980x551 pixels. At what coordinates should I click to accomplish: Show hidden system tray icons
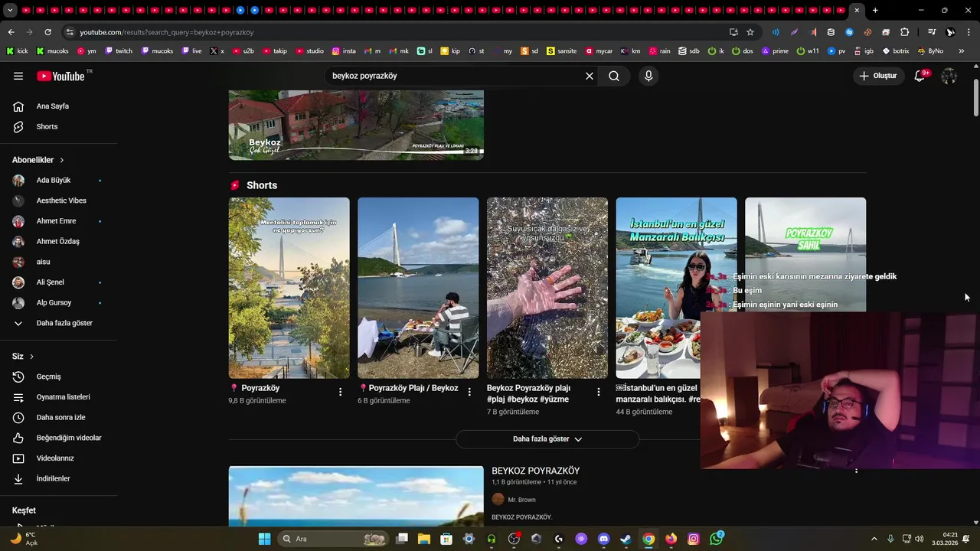pos(874,539)
